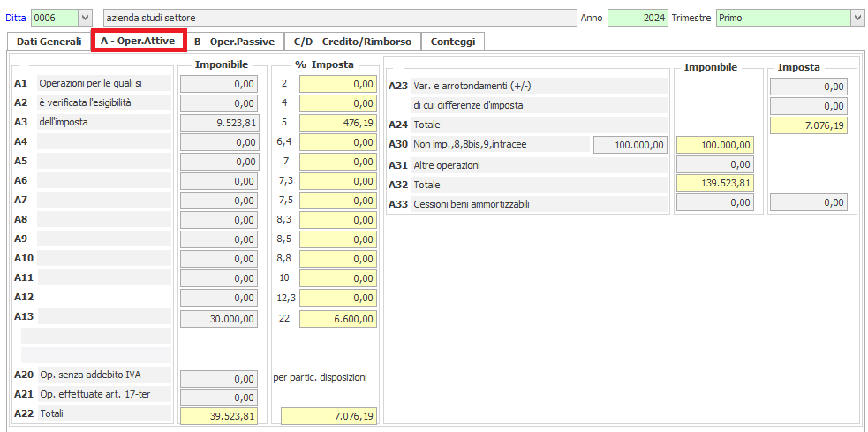Click the A9 Imponibile field
Viewport: 868px width, 432px height.
219,239
